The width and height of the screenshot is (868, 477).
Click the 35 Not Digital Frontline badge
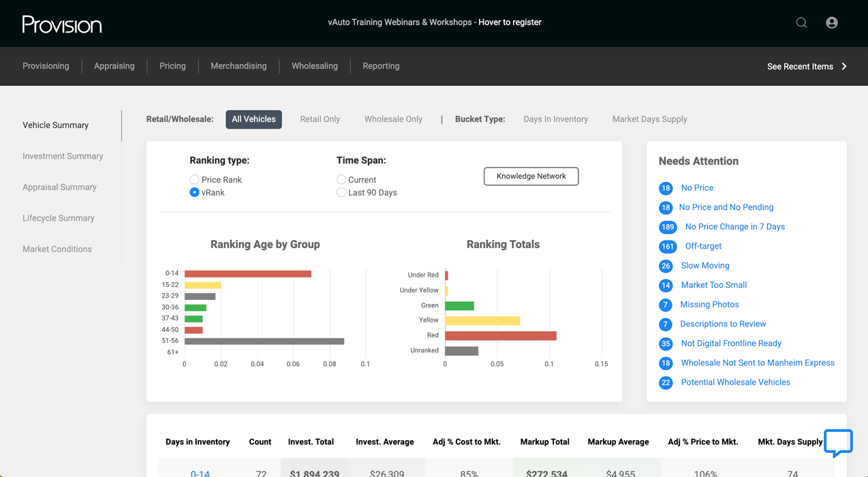(666, 344)
